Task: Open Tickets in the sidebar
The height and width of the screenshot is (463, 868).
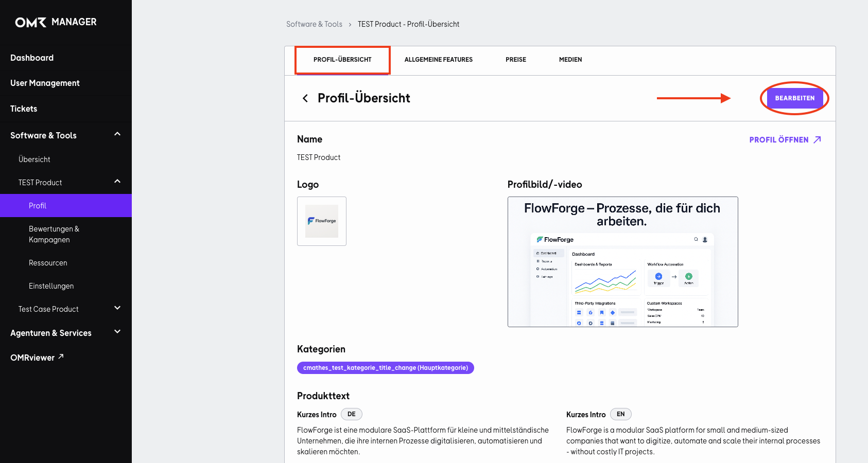Action: click(x=24, y=109)
